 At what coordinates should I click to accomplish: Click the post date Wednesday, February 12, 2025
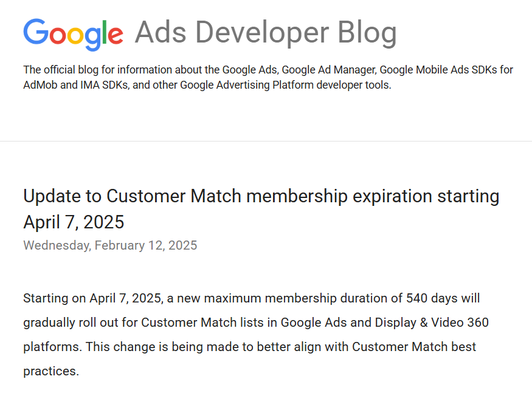110,245
